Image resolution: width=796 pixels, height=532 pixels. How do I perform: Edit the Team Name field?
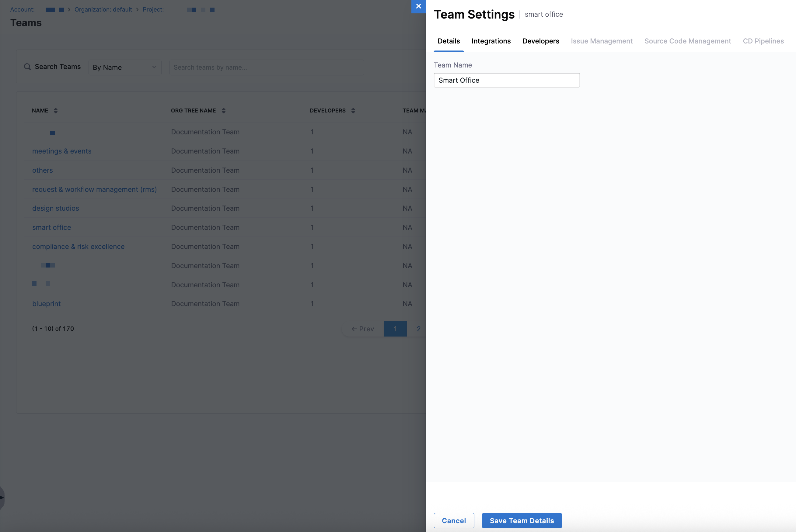tap(506, 81)
